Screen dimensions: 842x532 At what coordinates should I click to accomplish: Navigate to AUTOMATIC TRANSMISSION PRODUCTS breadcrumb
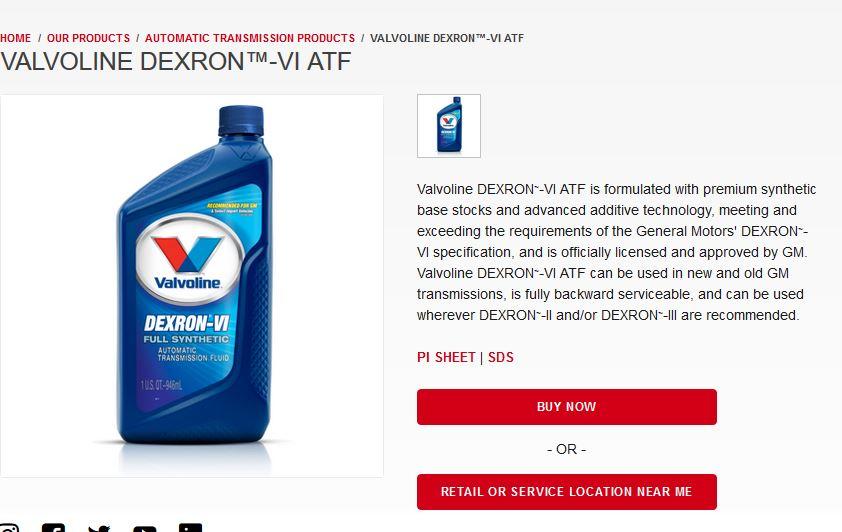pyautogui.click(x=250, y=38)
